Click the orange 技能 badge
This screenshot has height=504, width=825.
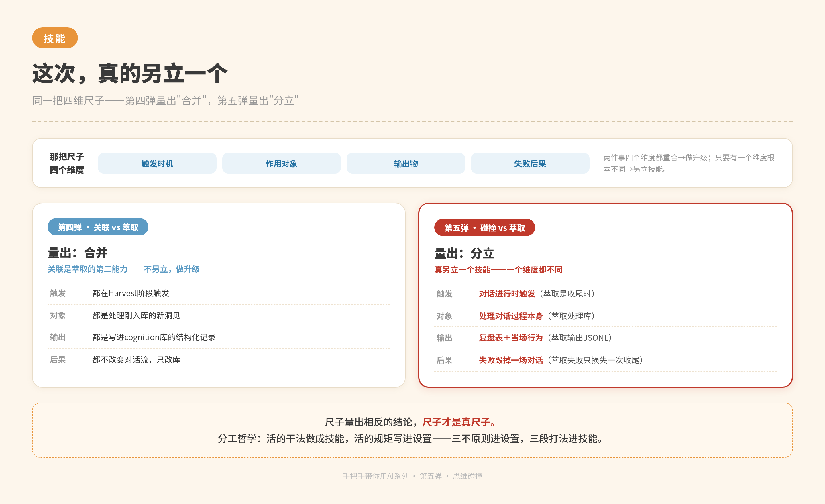pyautogui.click(x=55, y=38)
